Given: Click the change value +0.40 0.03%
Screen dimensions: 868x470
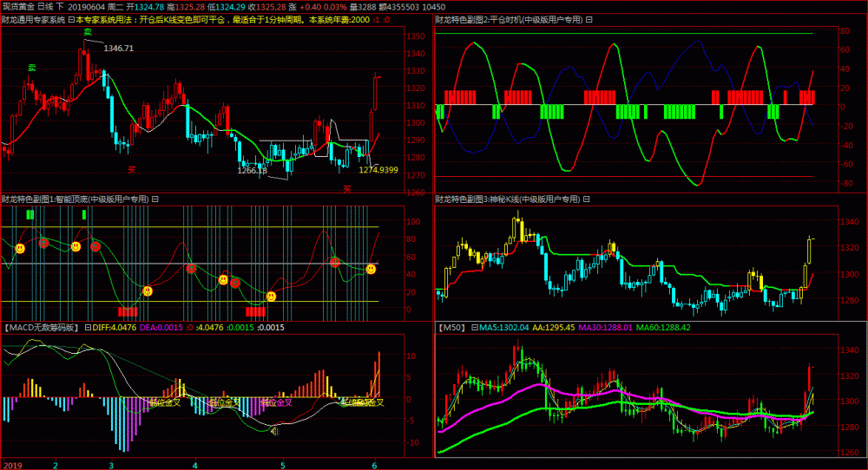Looking at the screenshot, I should (x=323, y=7).
